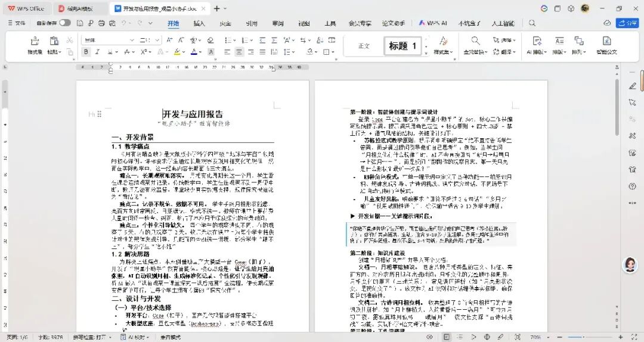This screenshot has width=644, height=342.
Task: Toggle web layout globe view in status bar
Action: pyautogui.click(x=487, y=337)
